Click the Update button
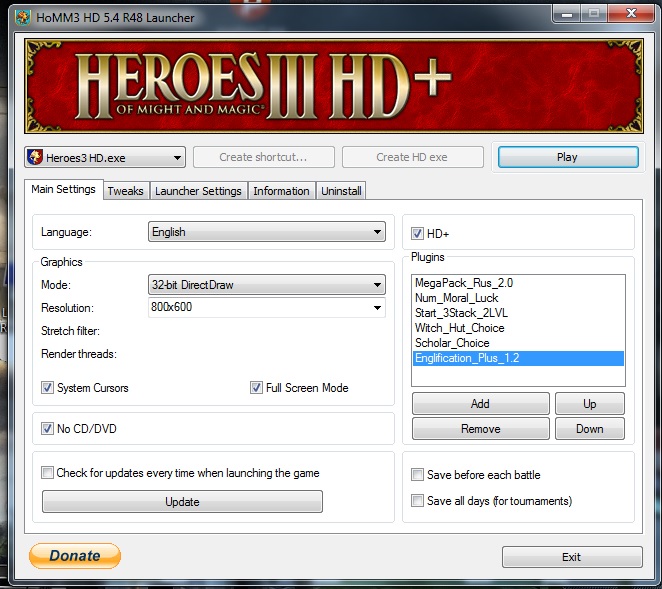The height and width of the screenshot is (589, 662). point(182,502)
